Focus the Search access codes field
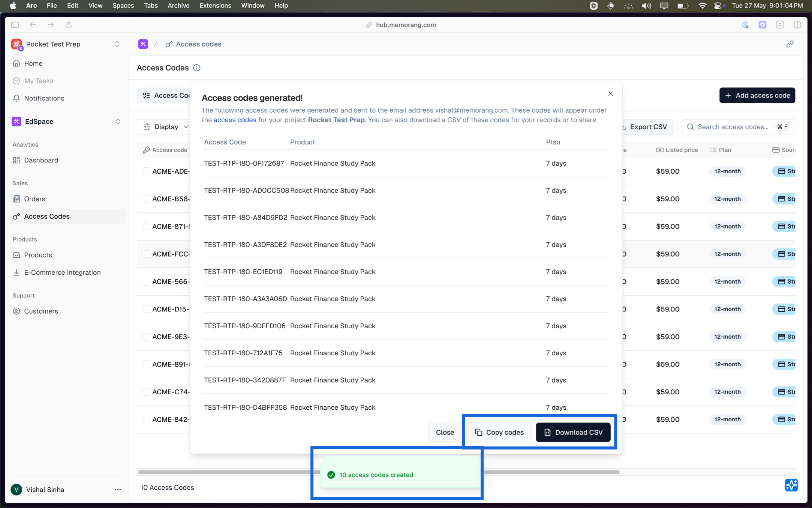This screenshot has width=812, height=508. coord(733,127)
